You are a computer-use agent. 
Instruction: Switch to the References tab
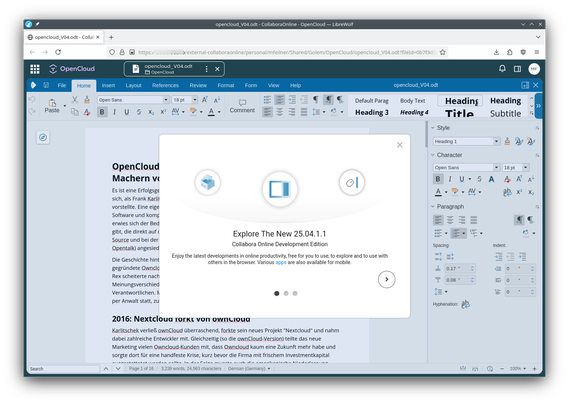[x=165, y=85]
